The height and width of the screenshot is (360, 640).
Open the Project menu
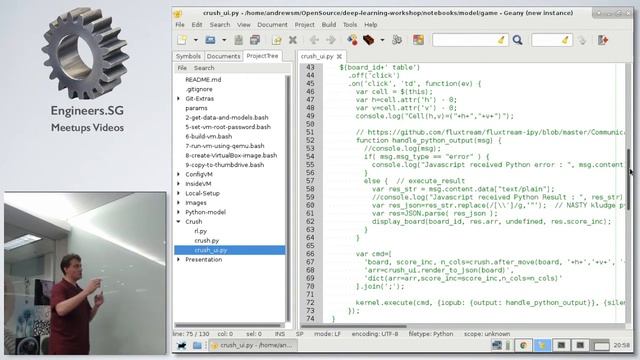[x=304, y=24]
